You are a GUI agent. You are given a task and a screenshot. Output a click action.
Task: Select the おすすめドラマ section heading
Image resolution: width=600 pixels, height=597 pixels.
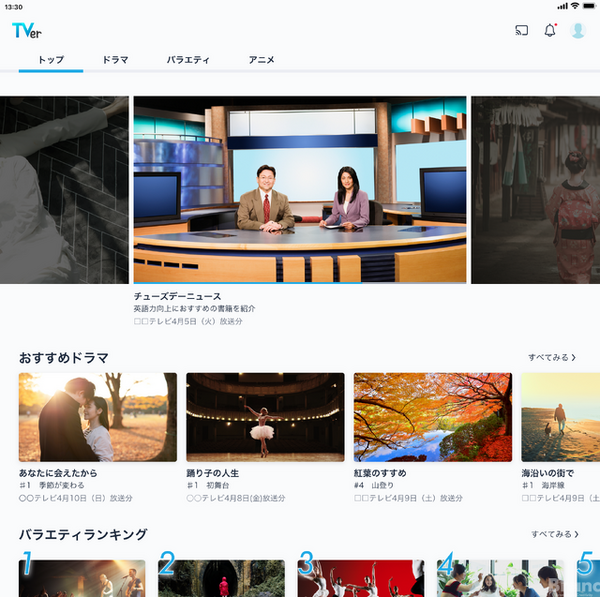tap(64, 358)
